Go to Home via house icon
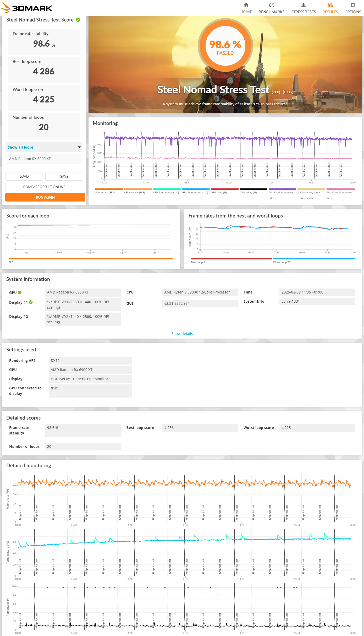The image size is (364, 636). pyautogui.click(x=246, y=5)
